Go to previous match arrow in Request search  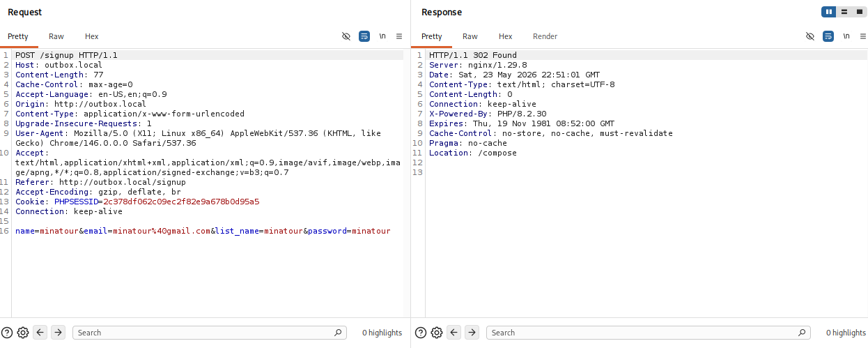pyautogui.click(x=40, y=333)
